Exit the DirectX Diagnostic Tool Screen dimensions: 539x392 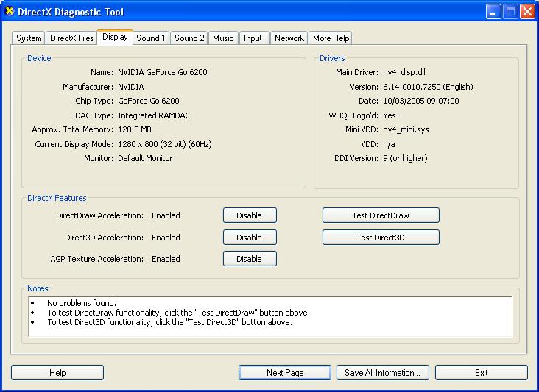481,373
